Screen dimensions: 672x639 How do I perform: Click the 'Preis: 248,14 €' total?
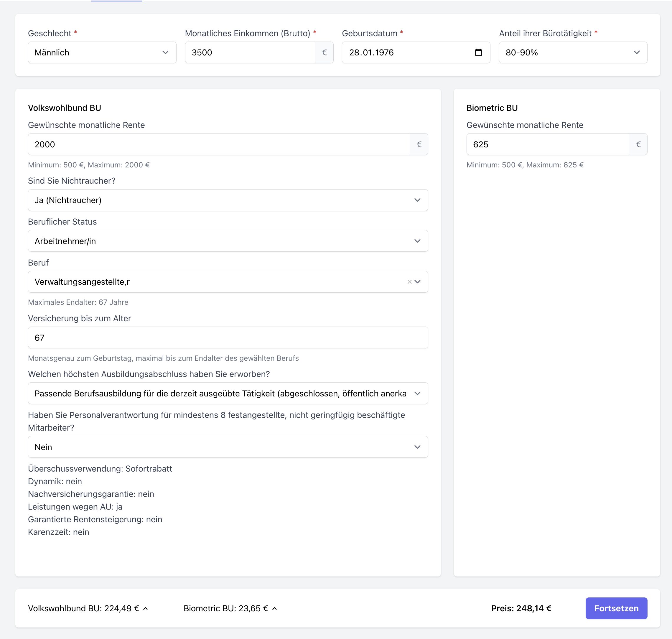pos(521,608)
